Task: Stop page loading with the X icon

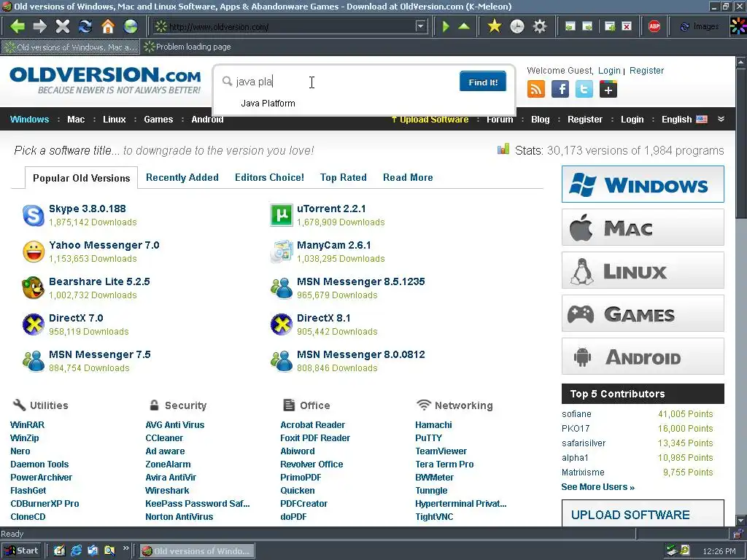Action: point(63,26)
